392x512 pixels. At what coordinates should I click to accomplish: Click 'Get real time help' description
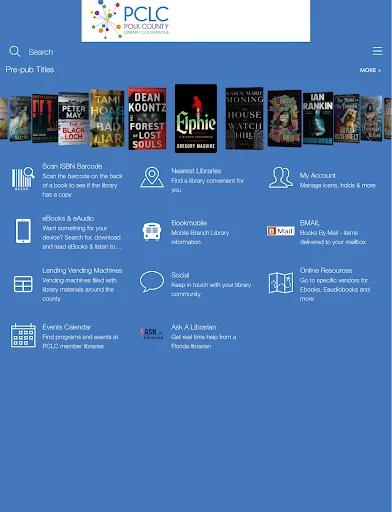point(203,342)
